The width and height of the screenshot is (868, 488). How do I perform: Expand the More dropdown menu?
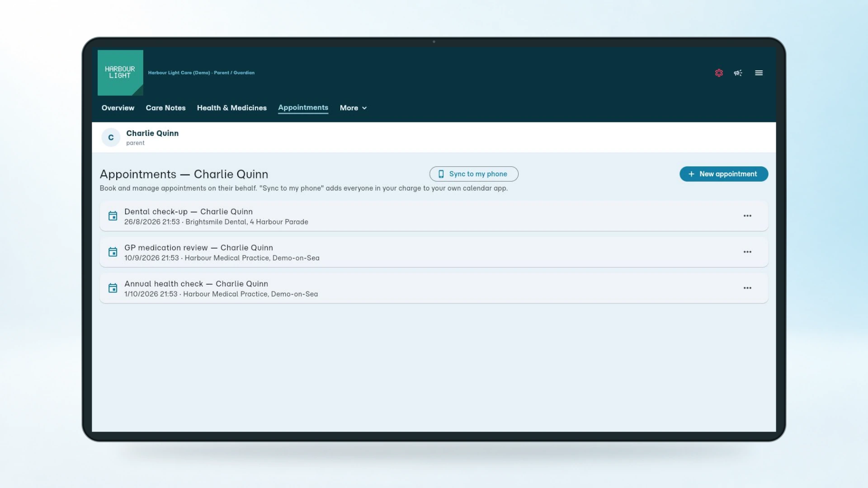(x=353, y=108)
